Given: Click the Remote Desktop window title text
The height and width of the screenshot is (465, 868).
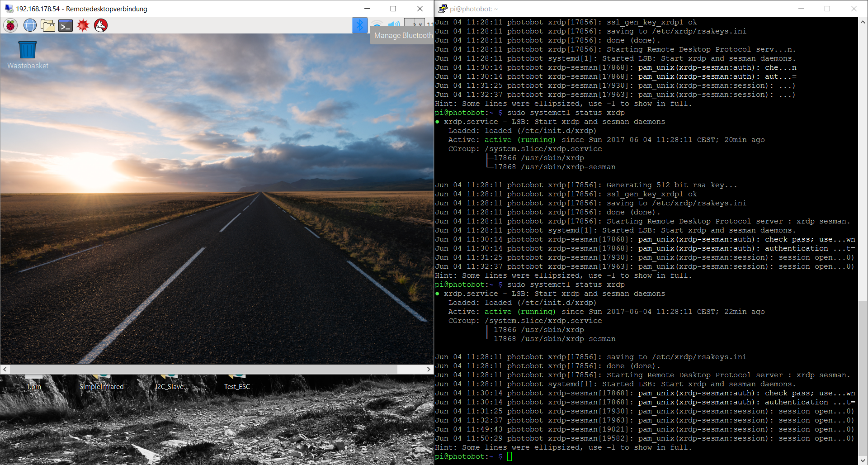Looking at the screenshot, I should point(82,9).
